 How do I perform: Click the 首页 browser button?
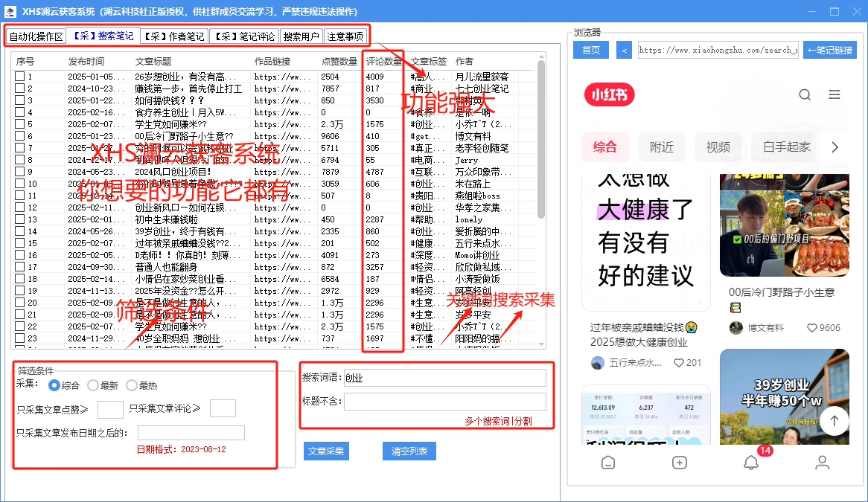click(591, 51)
